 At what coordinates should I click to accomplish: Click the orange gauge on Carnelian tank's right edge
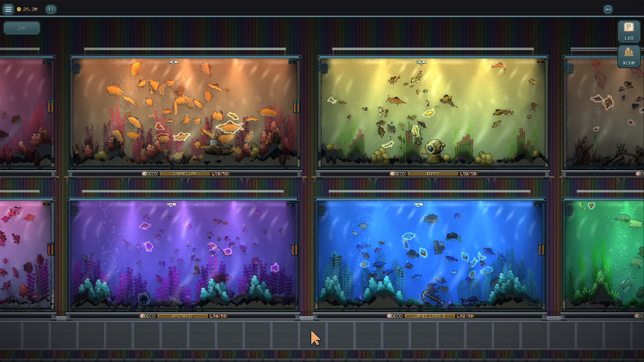[296, 107]
